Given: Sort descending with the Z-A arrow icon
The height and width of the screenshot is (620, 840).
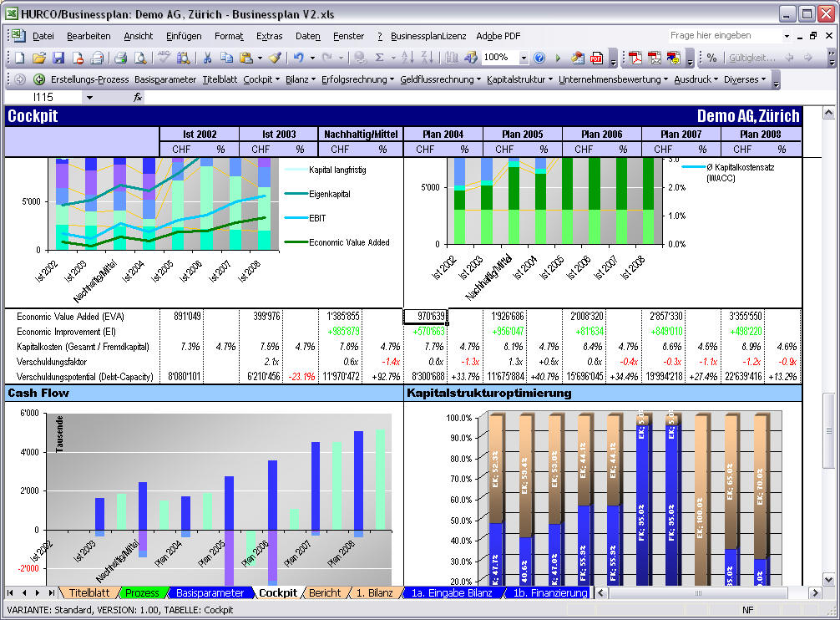Looking at the screenshot, I should 427,58.
